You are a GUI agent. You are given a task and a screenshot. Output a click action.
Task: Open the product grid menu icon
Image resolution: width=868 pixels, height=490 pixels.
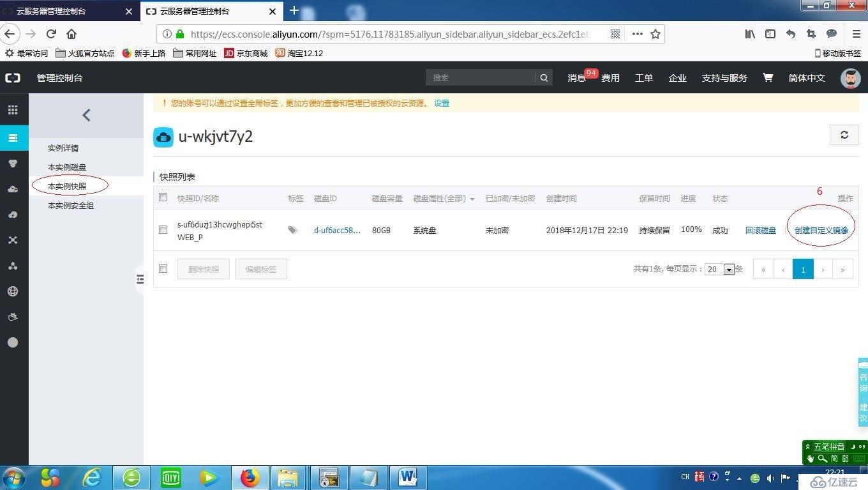click(x=13, y=110)
